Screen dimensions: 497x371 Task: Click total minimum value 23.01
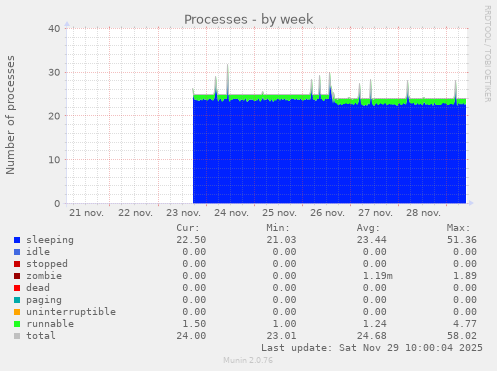click(x=281, y=336)
